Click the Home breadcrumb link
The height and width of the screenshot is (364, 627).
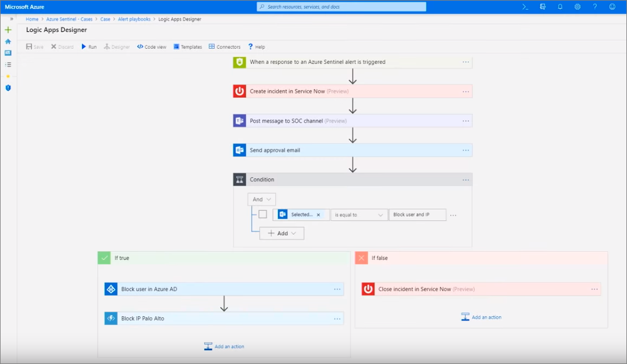[32, 19]
